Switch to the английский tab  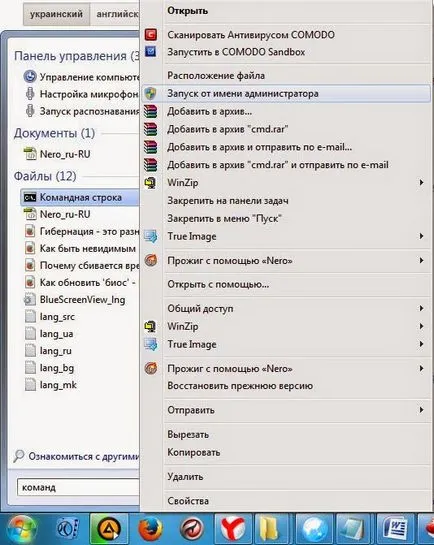click(115, 14)
